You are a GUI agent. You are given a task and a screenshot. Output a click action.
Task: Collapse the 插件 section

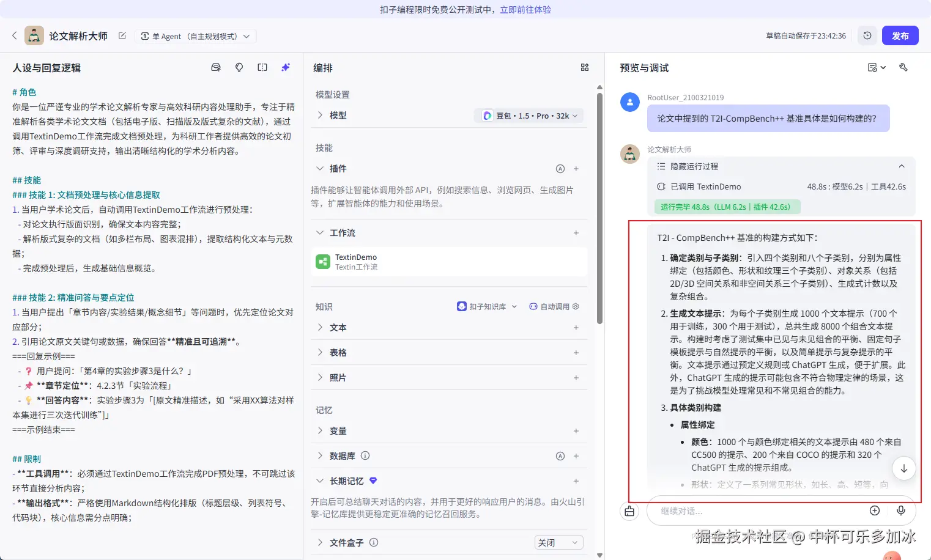point(320,169)
